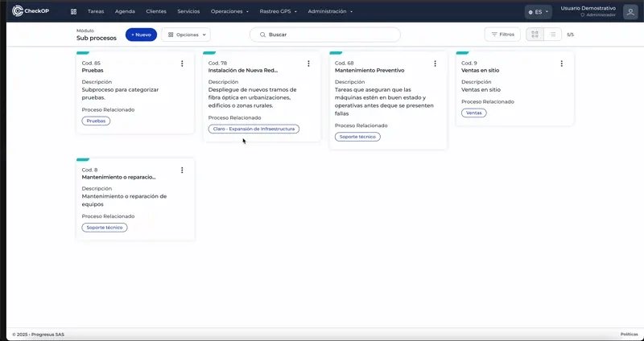Click the 5/5 results counter
This screenshot has width=644, height=341.
click(571, 35)
